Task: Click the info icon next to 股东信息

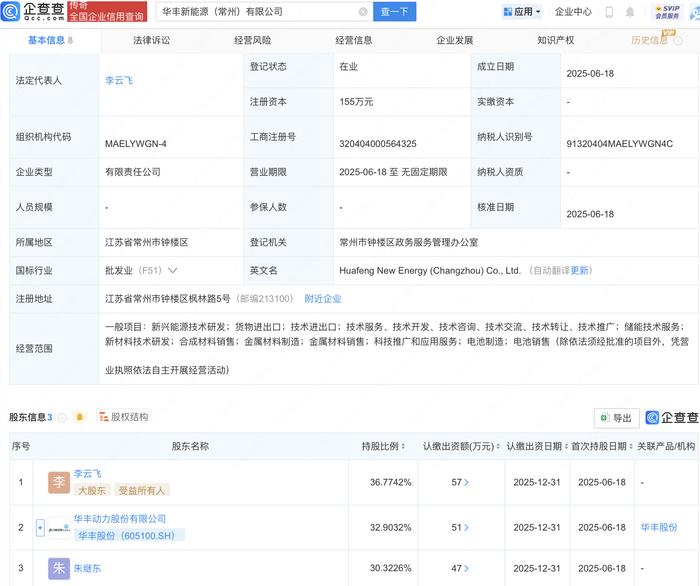Action: 62,418
